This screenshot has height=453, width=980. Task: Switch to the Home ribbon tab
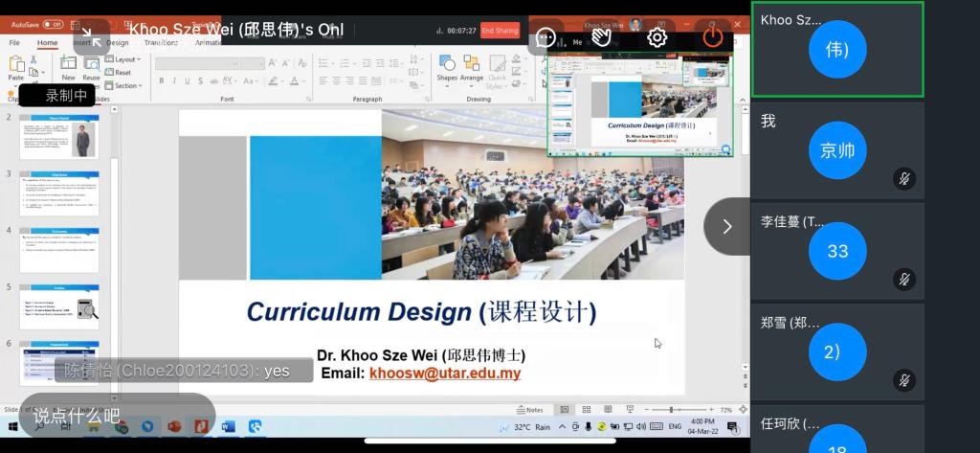point(48,42)
